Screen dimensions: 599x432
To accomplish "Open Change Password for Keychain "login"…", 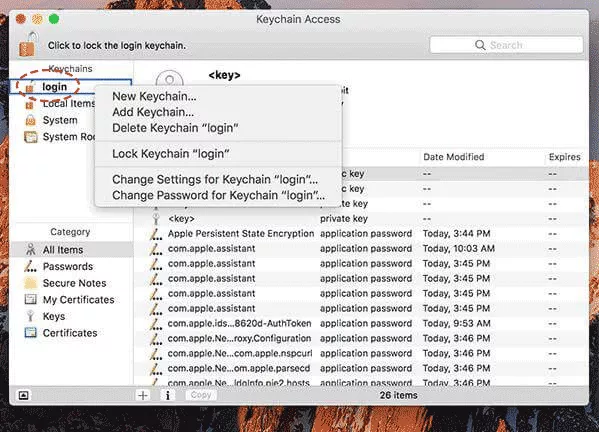I will (219, 195).
